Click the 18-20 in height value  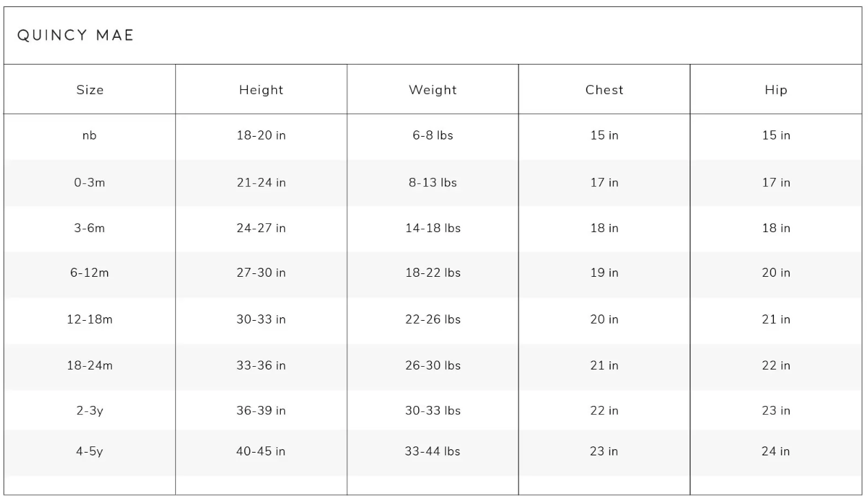tap(261, 136)
